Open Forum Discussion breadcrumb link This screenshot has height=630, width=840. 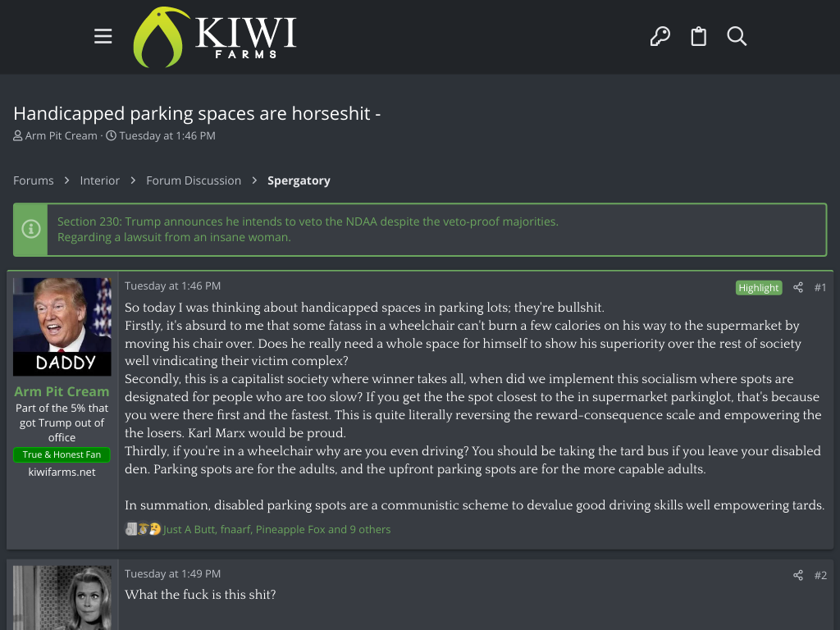coord(194,180)
